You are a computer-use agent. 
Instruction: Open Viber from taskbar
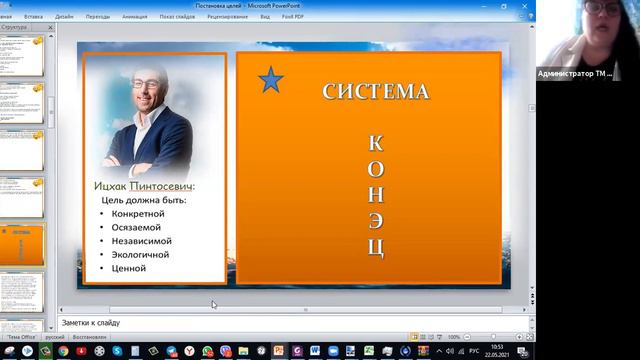click(225, 351)
